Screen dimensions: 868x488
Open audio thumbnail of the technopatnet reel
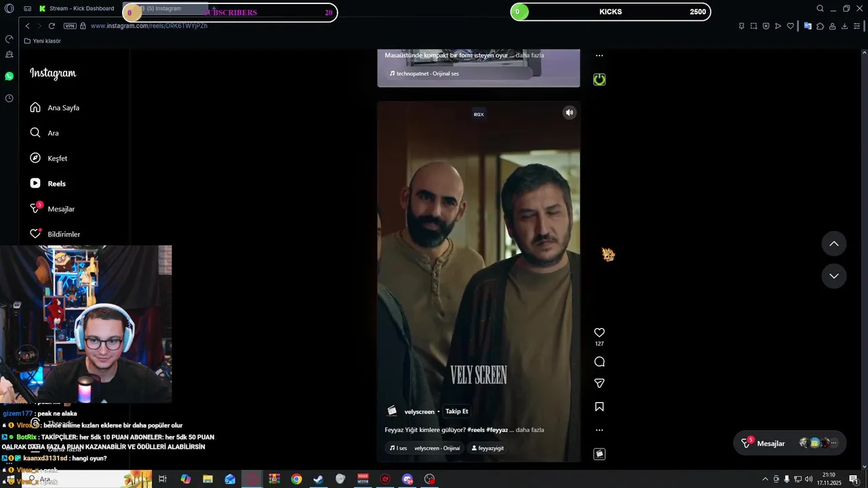click(x=599, y=79)
